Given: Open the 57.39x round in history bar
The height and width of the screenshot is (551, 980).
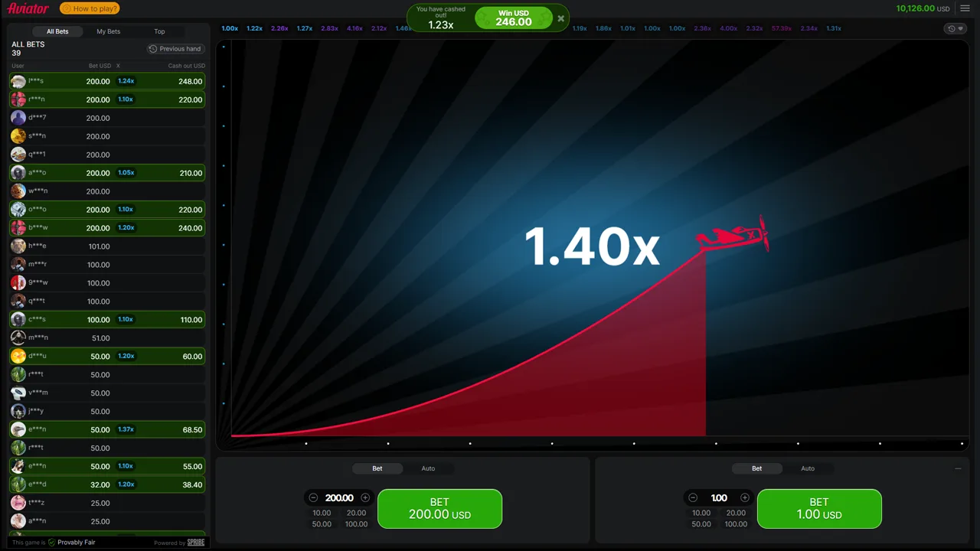Looking at the screenshot, I should coord(782,28).
